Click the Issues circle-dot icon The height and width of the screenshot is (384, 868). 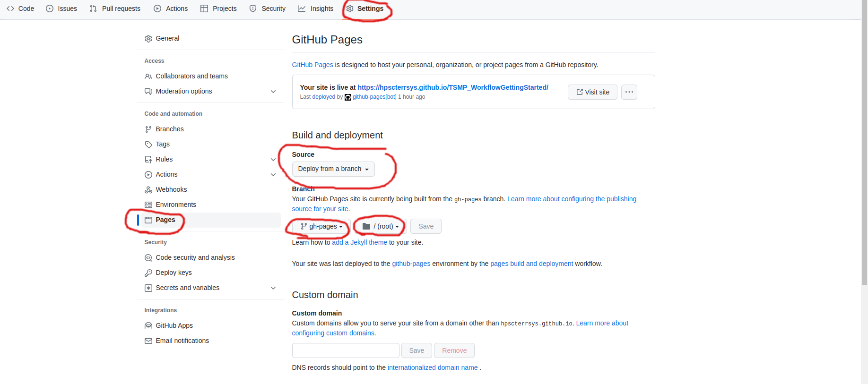50,9
